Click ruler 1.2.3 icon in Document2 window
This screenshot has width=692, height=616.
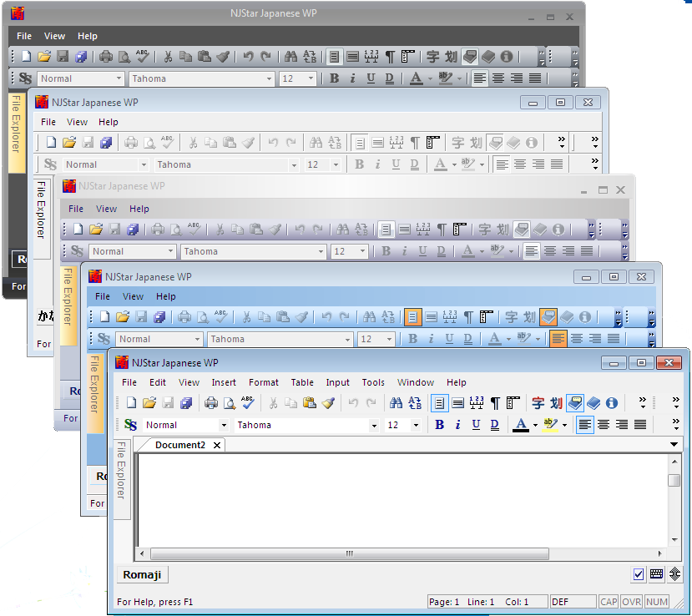(477, 402)
